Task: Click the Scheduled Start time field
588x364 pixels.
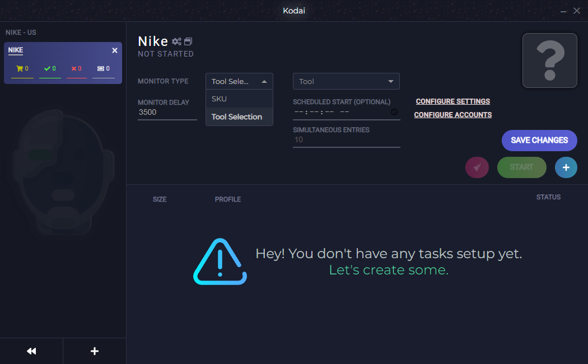Action: pos(346,112)
